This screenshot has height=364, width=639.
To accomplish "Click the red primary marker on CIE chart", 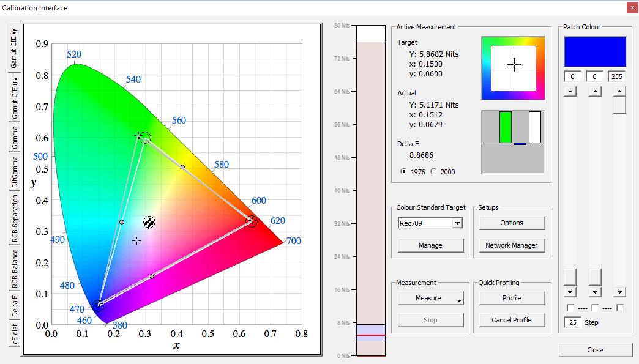I will point(252,221).
